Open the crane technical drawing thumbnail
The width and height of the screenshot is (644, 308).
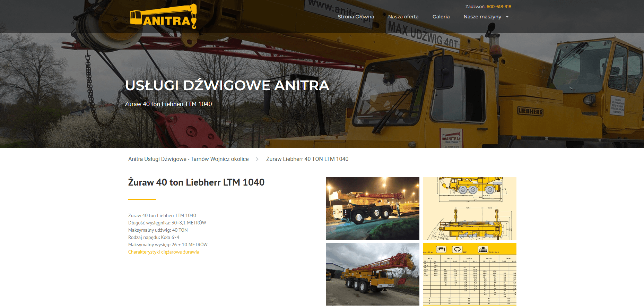coord(470,208)
